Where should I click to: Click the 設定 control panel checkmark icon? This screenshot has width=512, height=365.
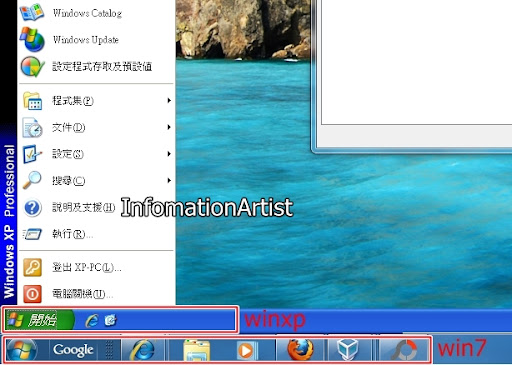tap(32, 154)
